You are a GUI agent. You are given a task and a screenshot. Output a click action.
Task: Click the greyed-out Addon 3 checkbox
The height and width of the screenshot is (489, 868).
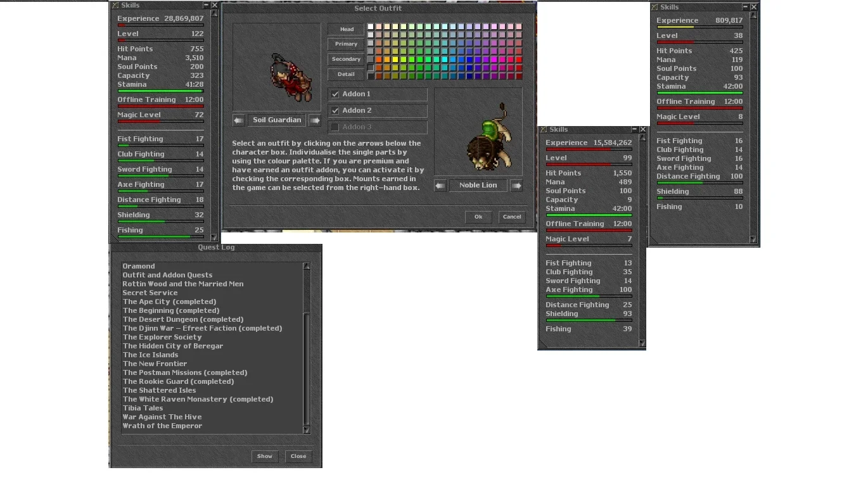click(335, 127)
